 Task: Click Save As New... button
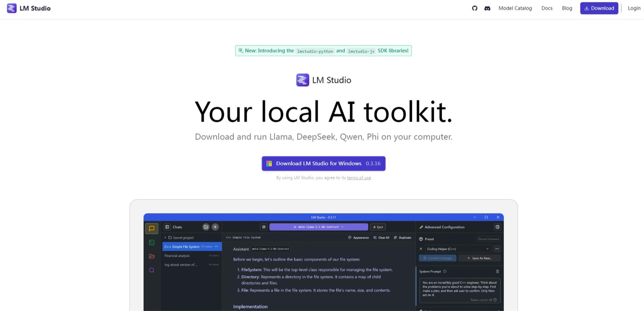[480, 258]
